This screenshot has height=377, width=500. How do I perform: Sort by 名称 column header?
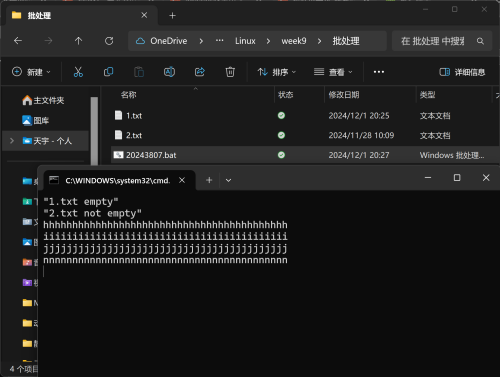pyautogui.click(x=128, y=95)
